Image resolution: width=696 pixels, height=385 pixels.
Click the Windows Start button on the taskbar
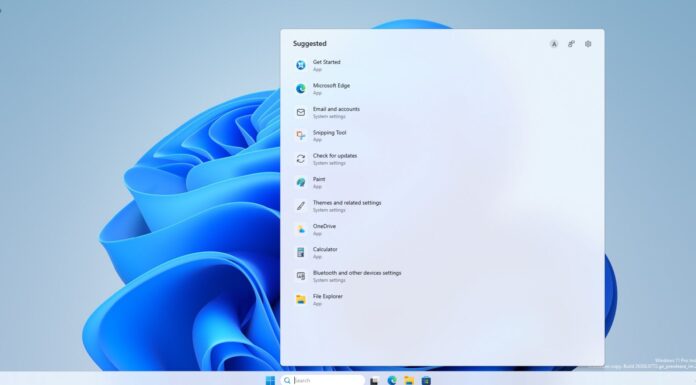(x=270, y=381)
